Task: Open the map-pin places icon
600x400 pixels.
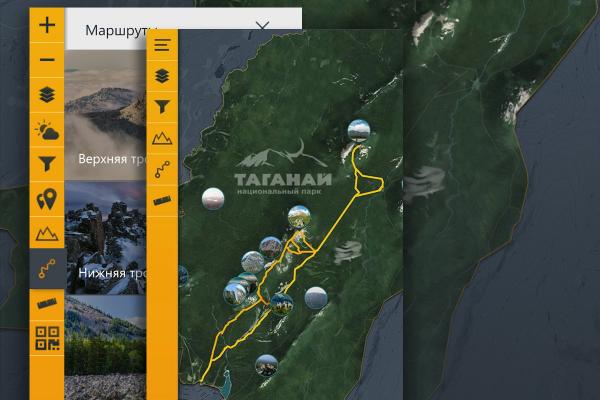Action: (47, 199)
